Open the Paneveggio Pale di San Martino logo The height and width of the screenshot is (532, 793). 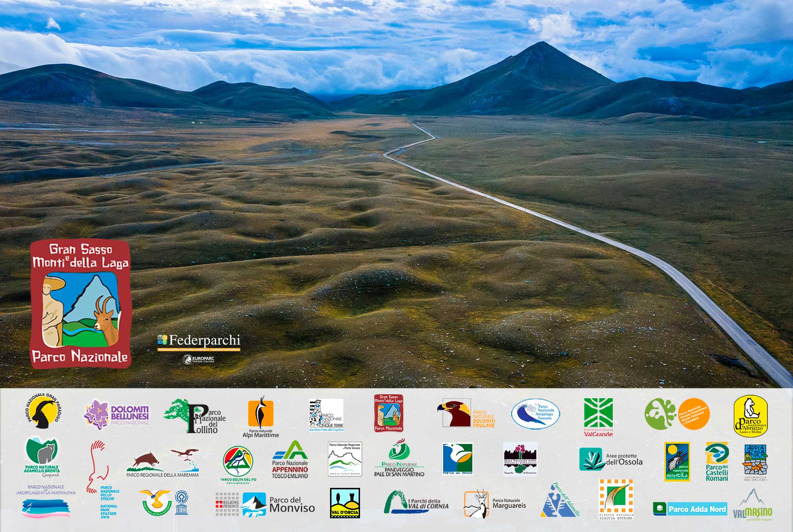coord(399,458)
